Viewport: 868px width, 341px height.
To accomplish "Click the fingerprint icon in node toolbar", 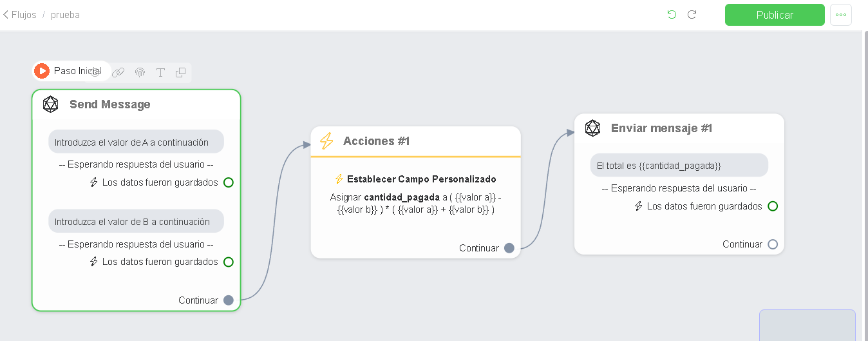I will tap(140, 72).
